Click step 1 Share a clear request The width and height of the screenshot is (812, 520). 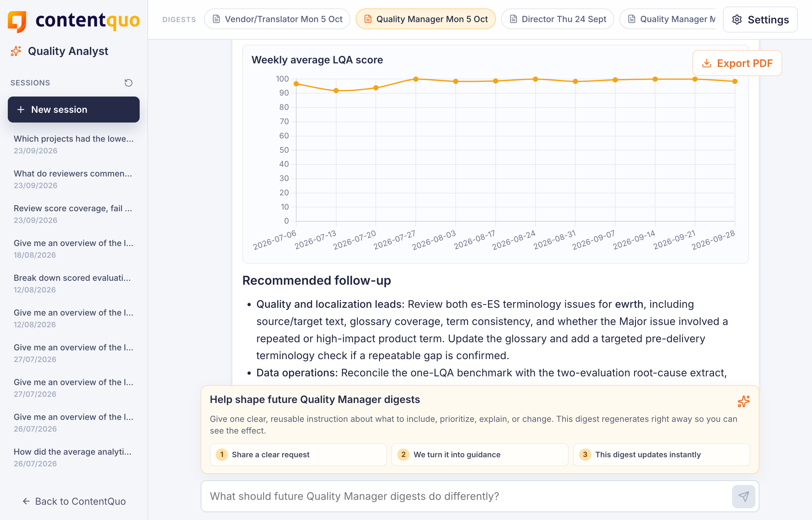coord(298,454)
